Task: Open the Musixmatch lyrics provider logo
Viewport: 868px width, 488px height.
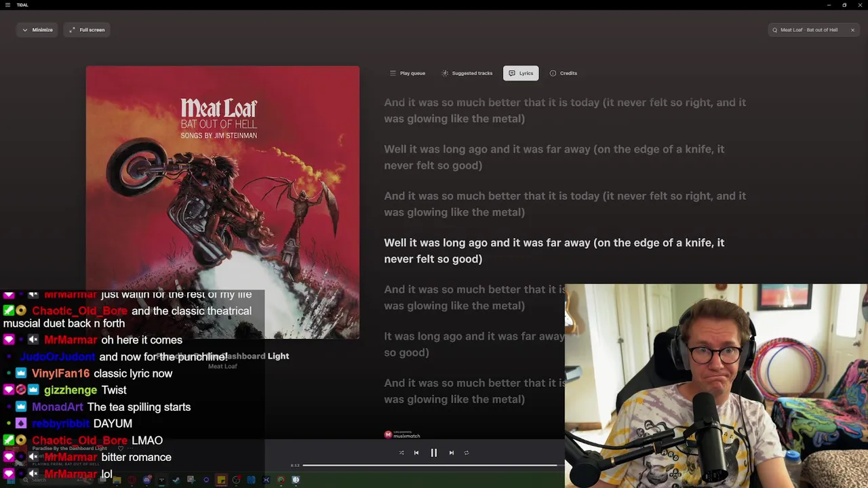Action: point(402,434)
